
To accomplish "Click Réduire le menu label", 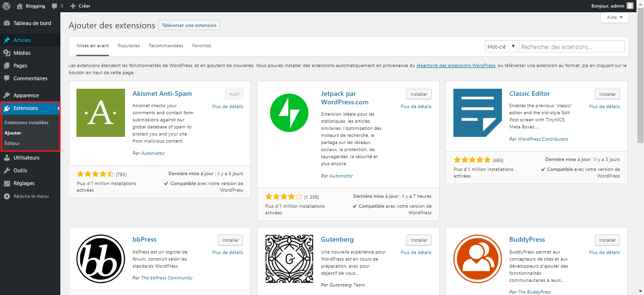I will pyautogui.click(x=31, y=196).
